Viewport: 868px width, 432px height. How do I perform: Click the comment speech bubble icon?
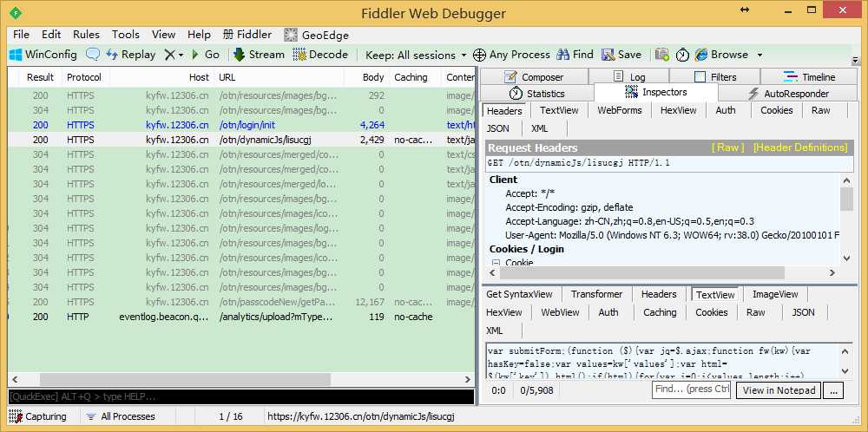[x=93, y=54]
